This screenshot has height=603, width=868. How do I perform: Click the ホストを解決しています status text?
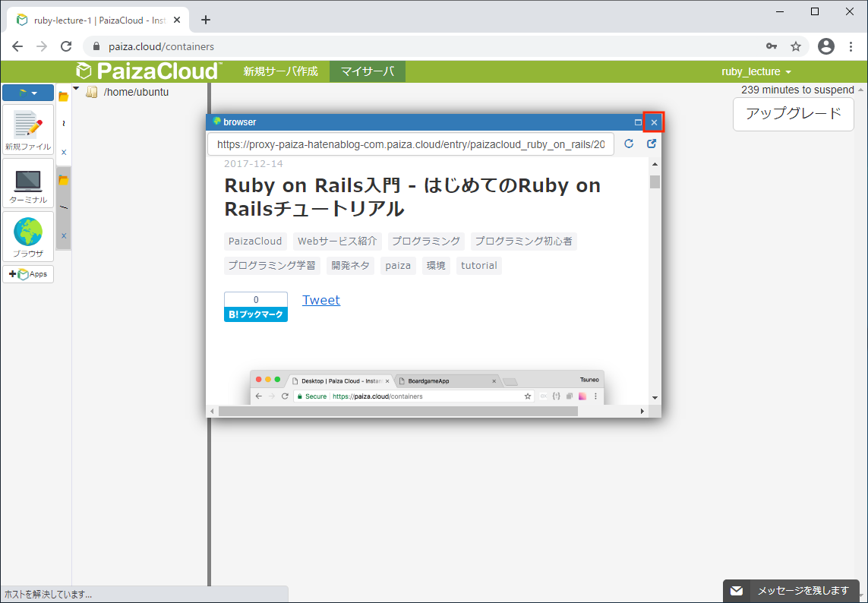48,595
